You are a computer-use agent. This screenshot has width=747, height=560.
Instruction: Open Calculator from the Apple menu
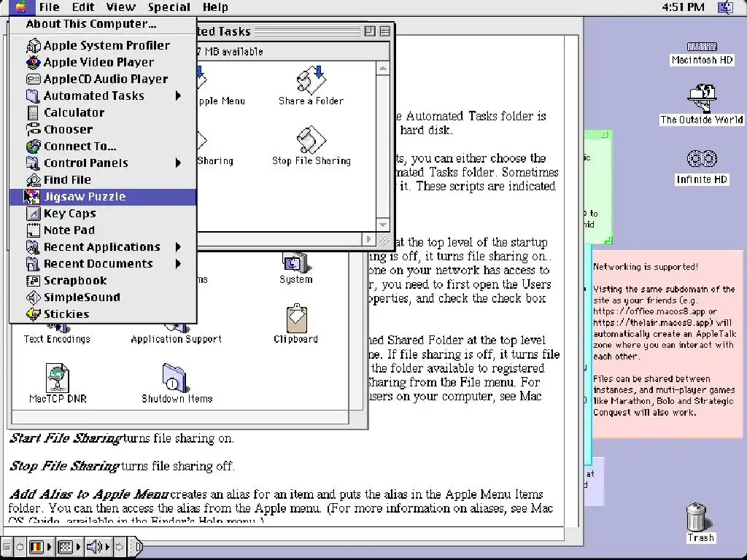tap(103, 112)
